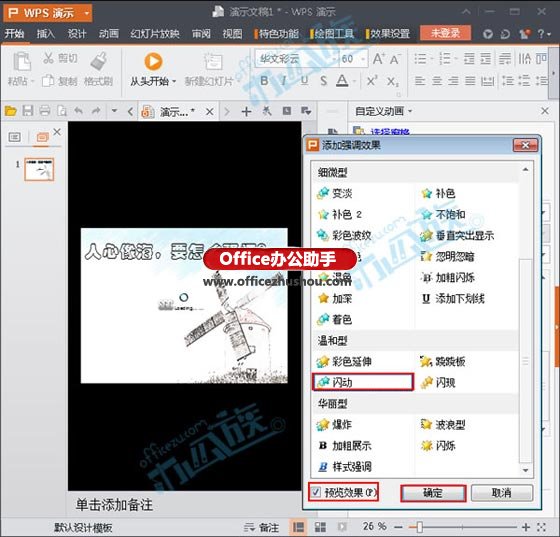Select 波浪型 emphasis effect
560x537 pixels.
pos(443,424)
